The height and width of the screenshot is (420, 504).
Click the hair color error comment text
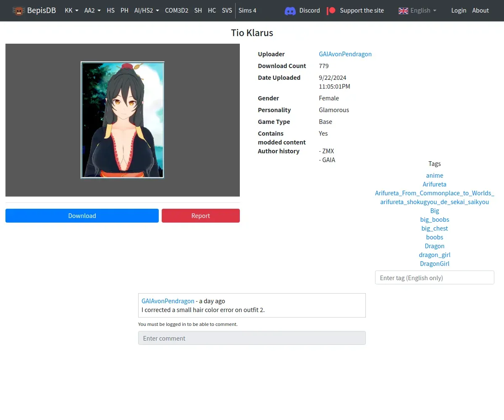point(203,310)
